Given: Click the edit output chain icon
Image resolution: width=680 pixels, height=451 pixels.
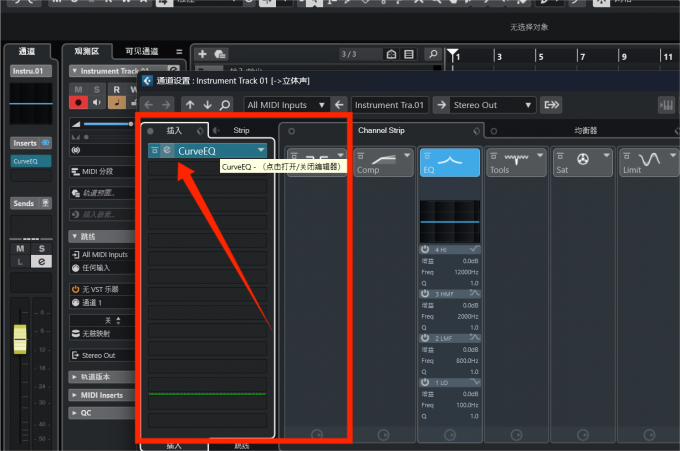Looking at the screenshot, I should [x=551, y=105].
